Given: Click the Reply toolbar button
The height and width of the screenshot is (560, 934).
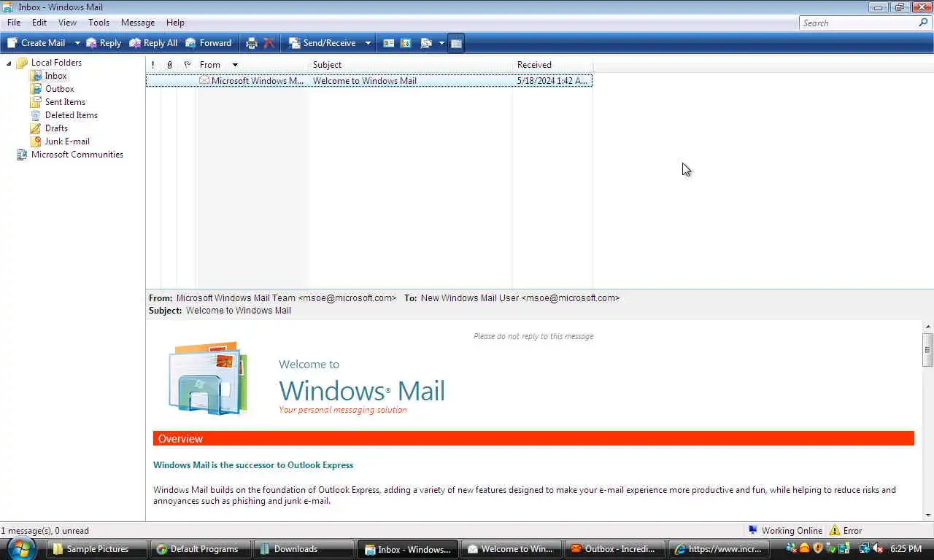Looking at the screenshot, I should [x=104, y=43].
